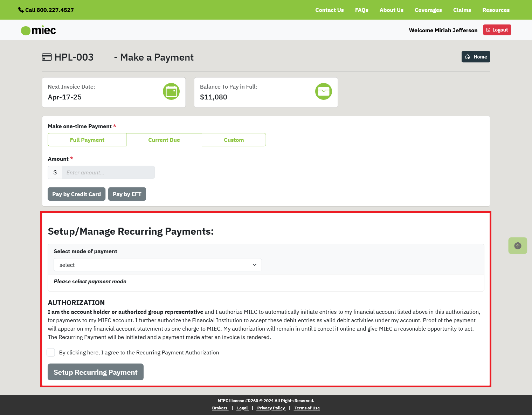Click the wallet icon beside Balance To Pay
Viewport: 532px width, 415px height.
(323, 91)
